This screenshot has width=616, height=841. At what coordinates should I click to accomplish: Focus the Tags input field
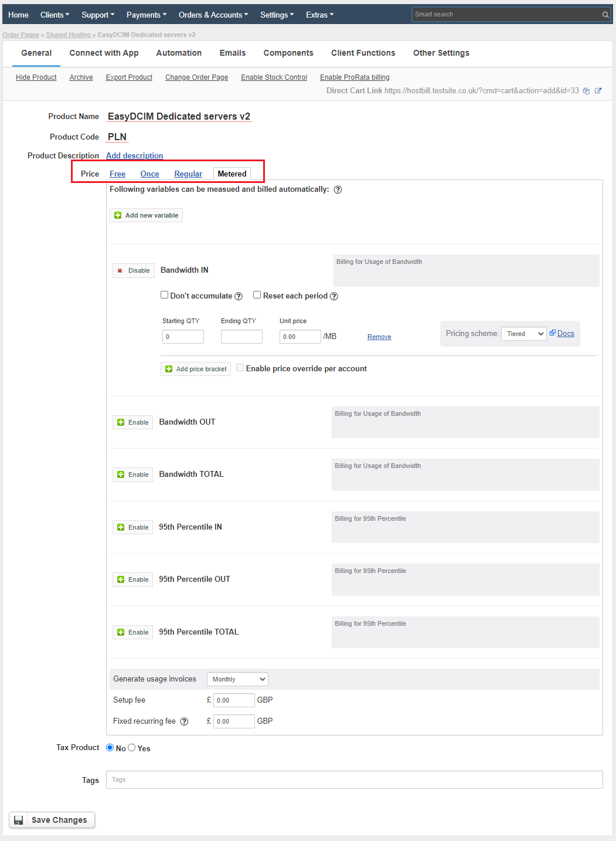(355, 780)
